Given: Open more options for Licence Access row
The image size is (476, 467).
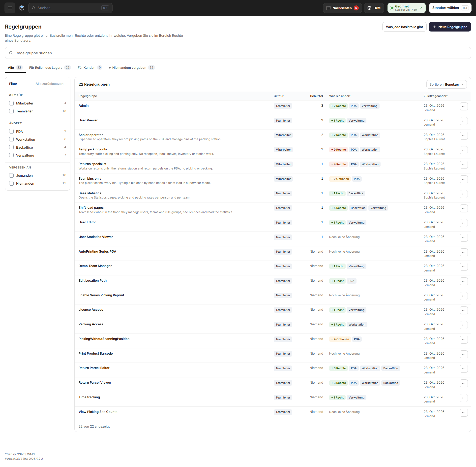Looking at the screenshot, I should coord(464,310).
